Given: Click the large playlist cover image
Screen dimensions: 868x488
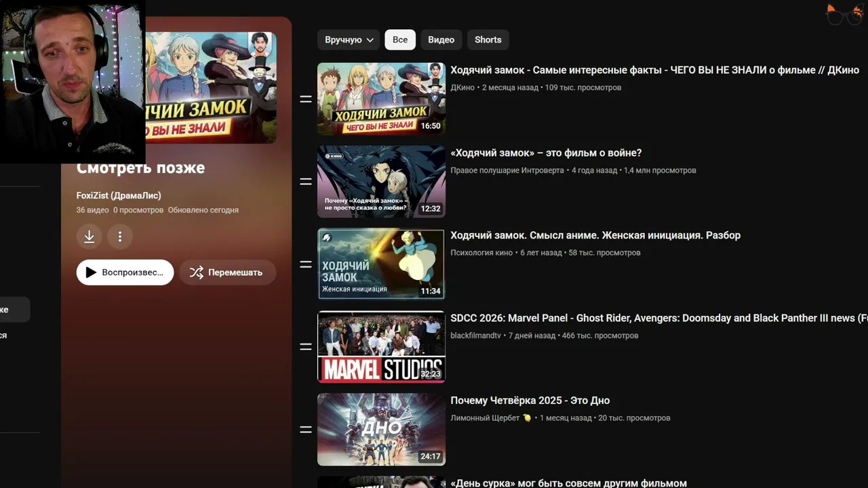Looking at the screenshot, I should pos(210,87).
